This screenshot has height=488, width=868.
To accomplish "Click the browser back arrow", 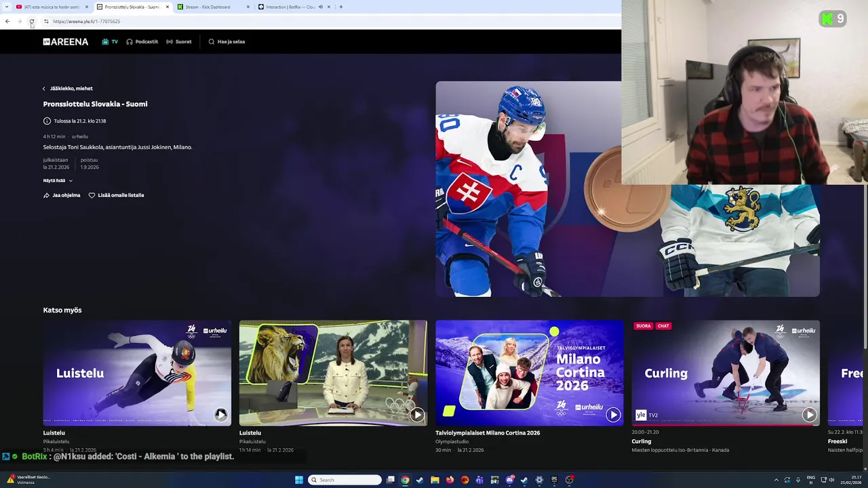I will (7, 21).
